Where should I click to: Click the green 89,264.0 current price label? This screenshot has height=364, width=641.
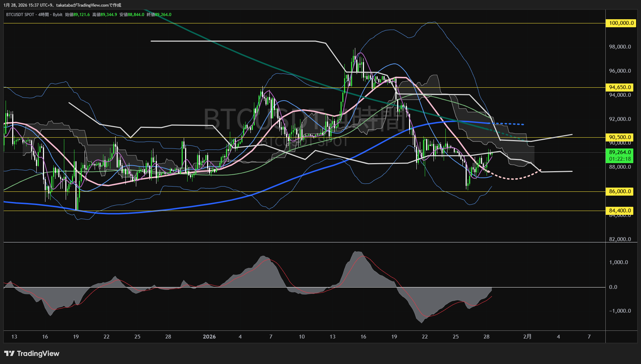[x=620, y=152]
